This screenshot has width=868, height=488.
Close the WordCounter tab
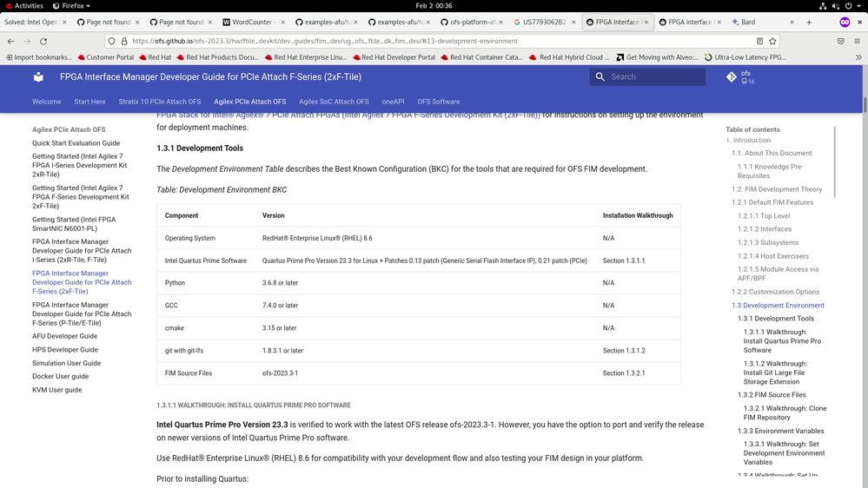283,22
